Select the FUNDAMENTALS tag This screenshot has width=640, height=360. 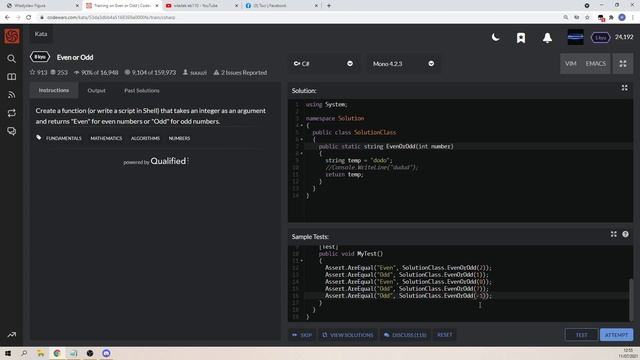coord(64,138)
